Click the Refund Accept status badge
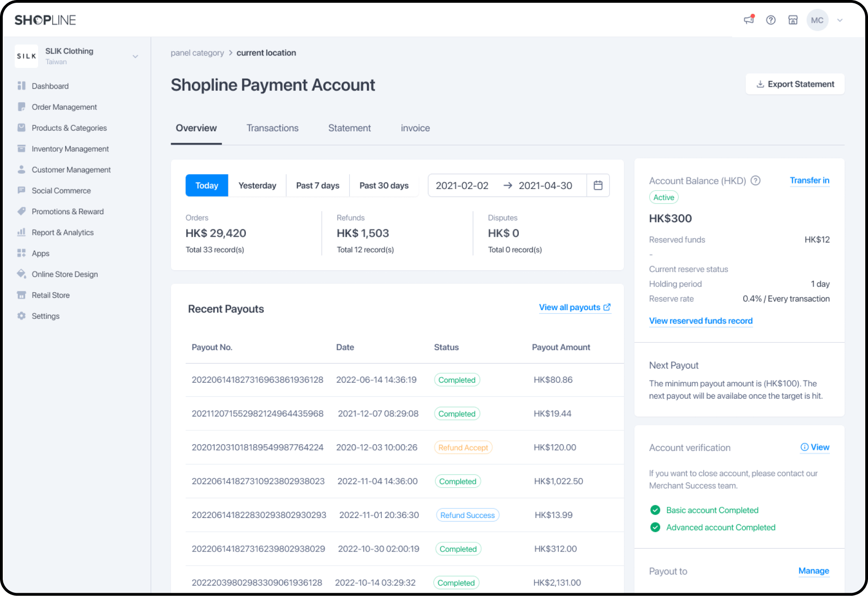 coord(463,447)
